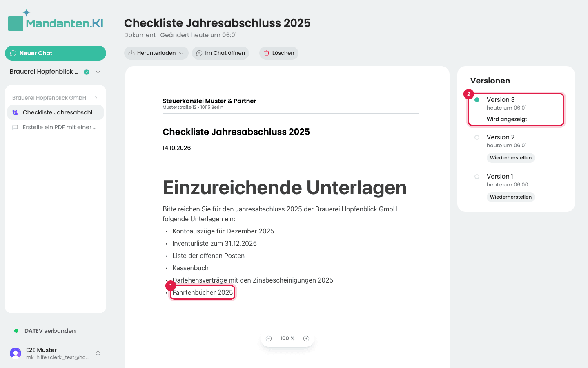Click the green Version 3 timeline dot
588x368 pixels.
[x=477, y=100]
